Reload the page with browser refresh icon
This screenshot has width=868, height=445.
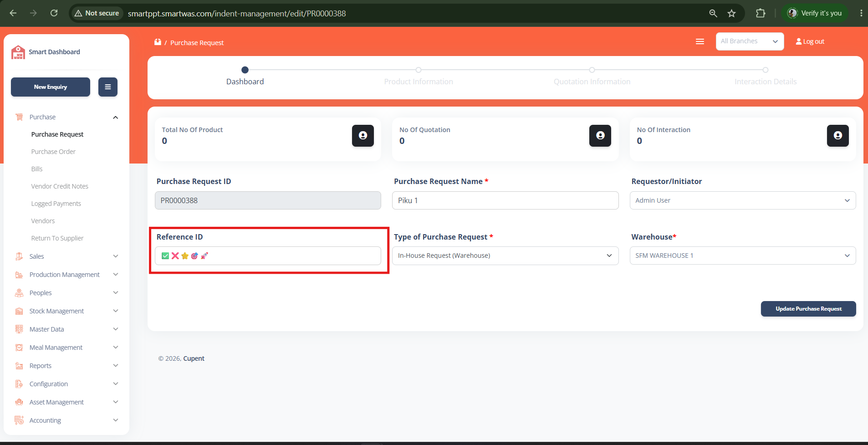coord(54,13)
